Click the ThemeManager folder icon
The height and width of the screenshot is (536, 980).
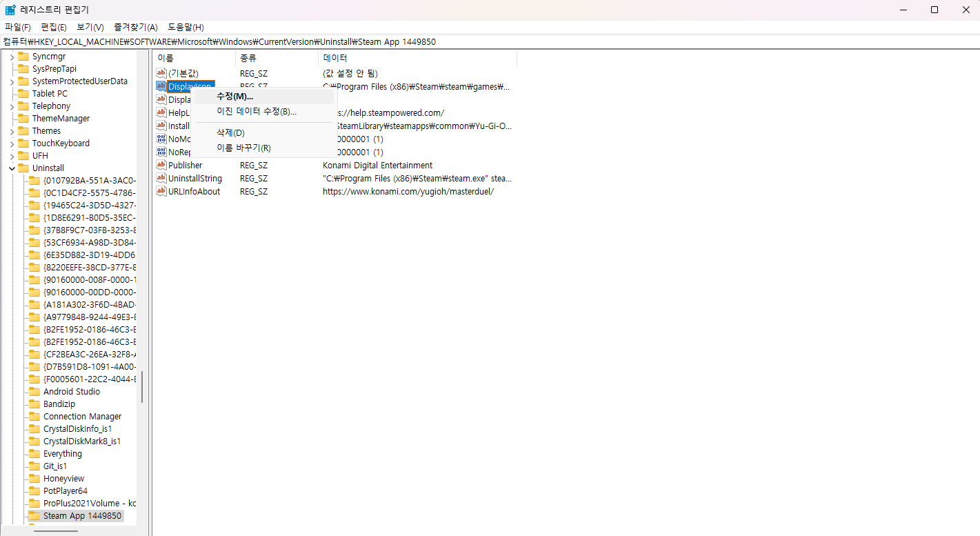pyautogui.click(x=23, y=118)
